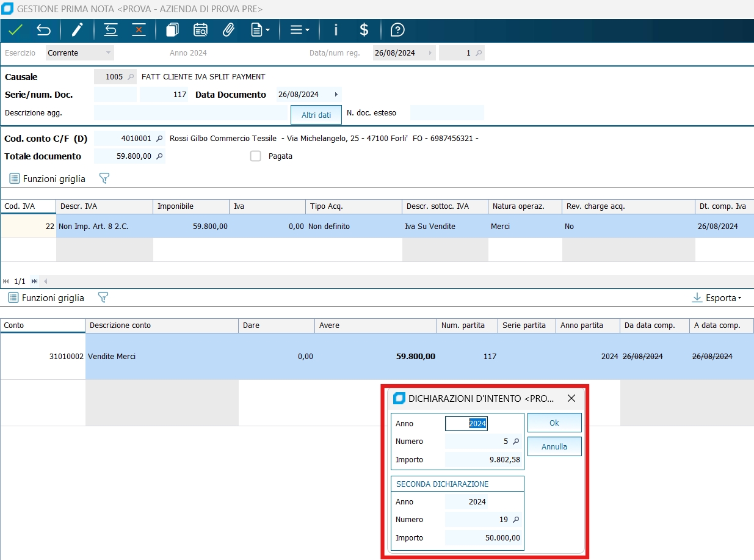754x560 pixels.
Task: Open the Esporta dropdown menu
Action: click(717, 298)
